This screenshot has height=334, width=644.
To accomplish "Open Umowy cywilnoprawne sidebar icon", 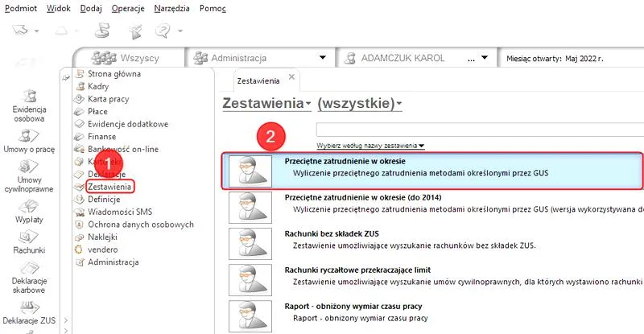I will tap(29, 175).
